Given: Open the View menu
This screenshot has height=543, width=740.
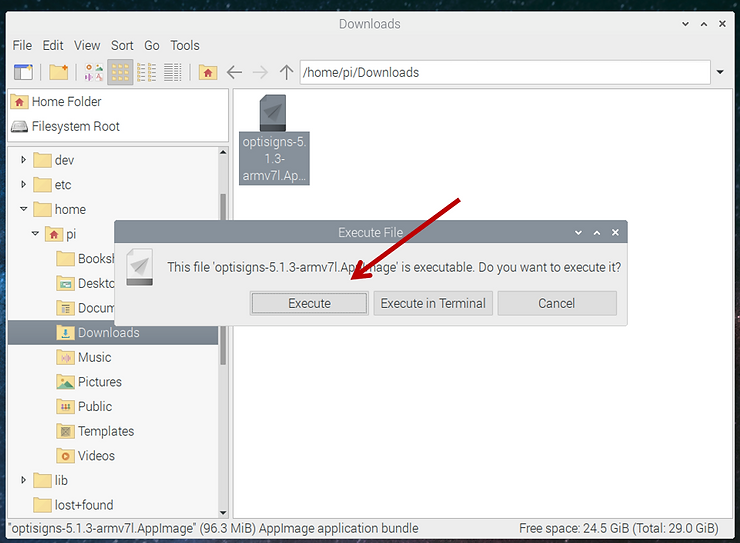Looking at the screenshot, I should (x=87, y=46).
